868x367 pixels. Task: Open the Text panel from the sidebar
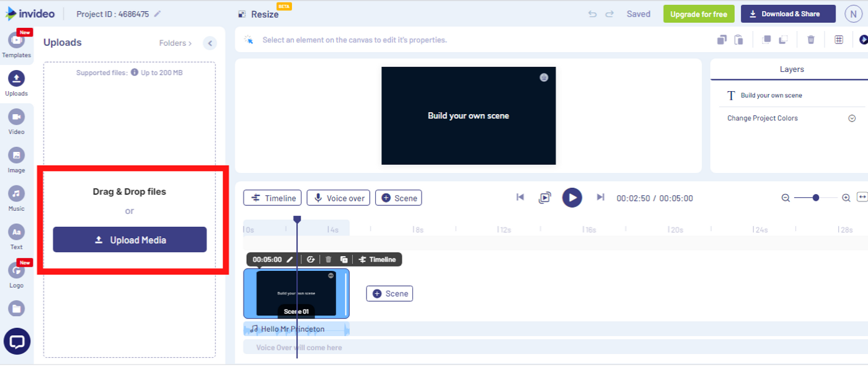click(17, 234)
